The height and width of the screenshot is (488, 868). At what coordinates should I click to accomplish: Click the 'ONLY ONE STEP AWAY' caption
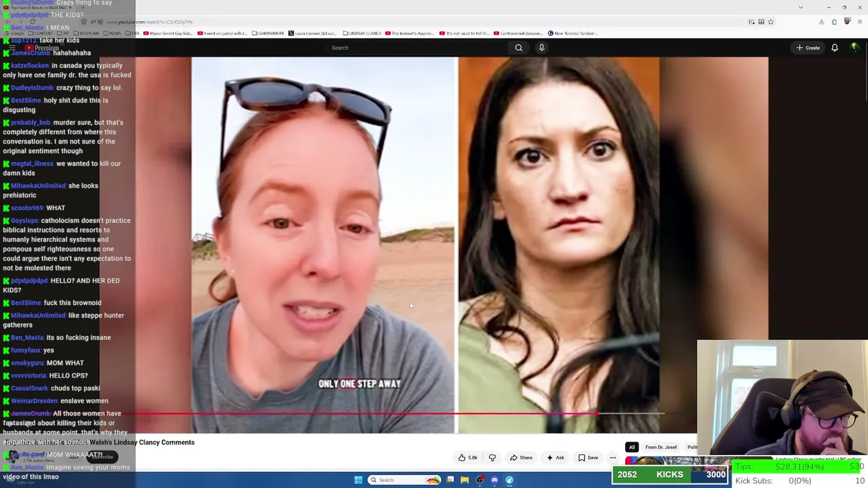click(x=359, y=384)
